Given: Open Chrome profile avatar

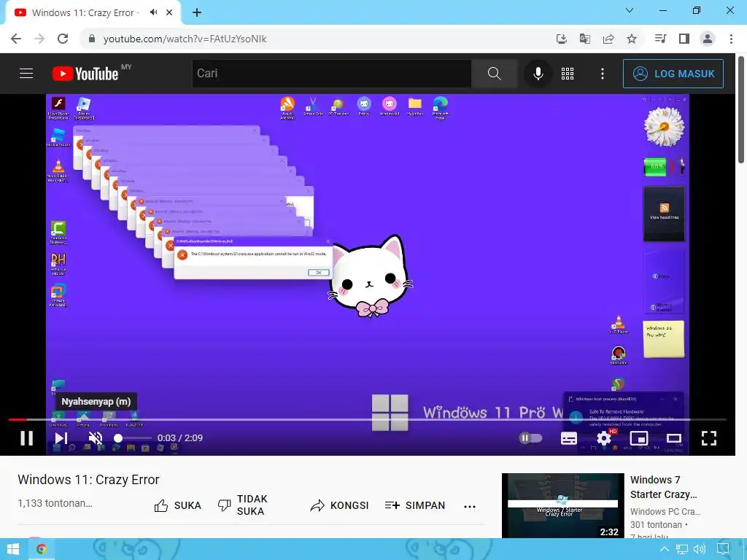Looking at the screenshot, I should tap(708, 39).
